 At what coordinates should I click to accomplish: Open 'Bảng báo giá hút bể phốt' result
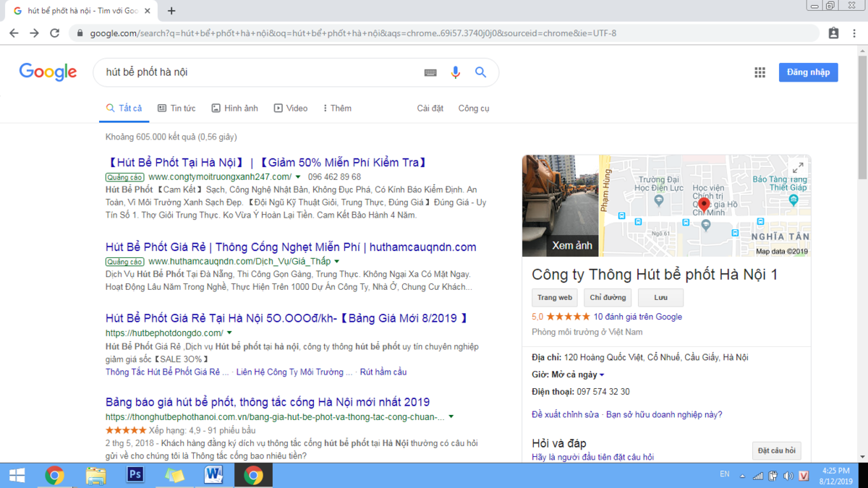(x=268, y=402)
